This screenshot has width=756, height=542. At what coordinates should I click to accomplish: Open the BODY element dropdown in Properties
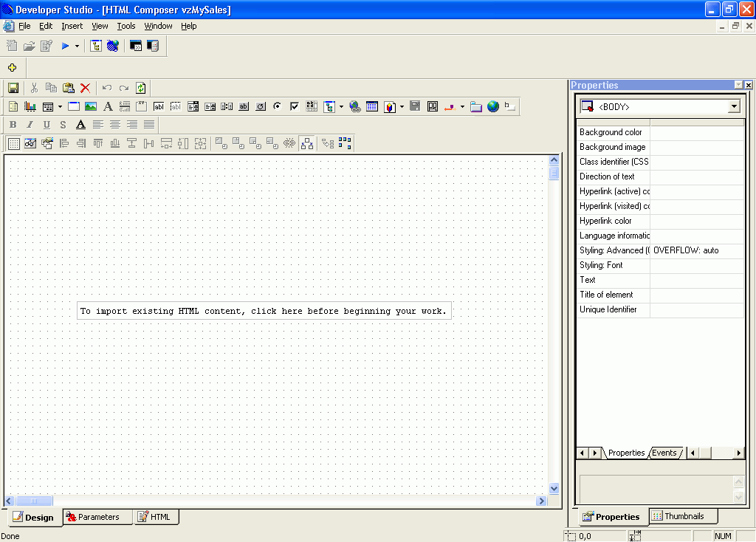tap(734, 106)
